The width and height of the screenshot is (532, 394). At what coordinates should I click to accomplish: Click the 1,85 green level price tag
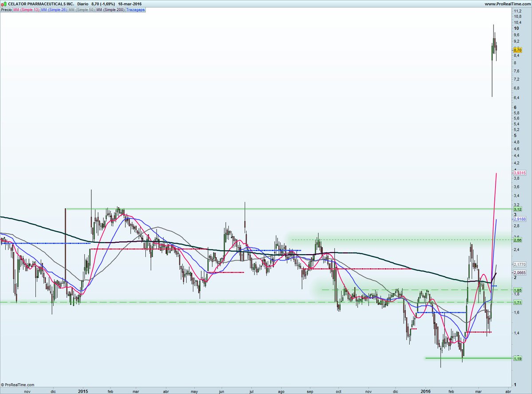click(x=517, y=290)
